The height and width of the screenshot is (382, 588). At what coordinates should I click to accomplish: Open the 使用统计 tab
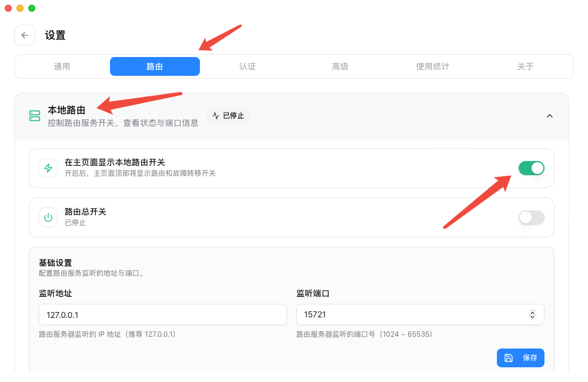click(433, 67)
